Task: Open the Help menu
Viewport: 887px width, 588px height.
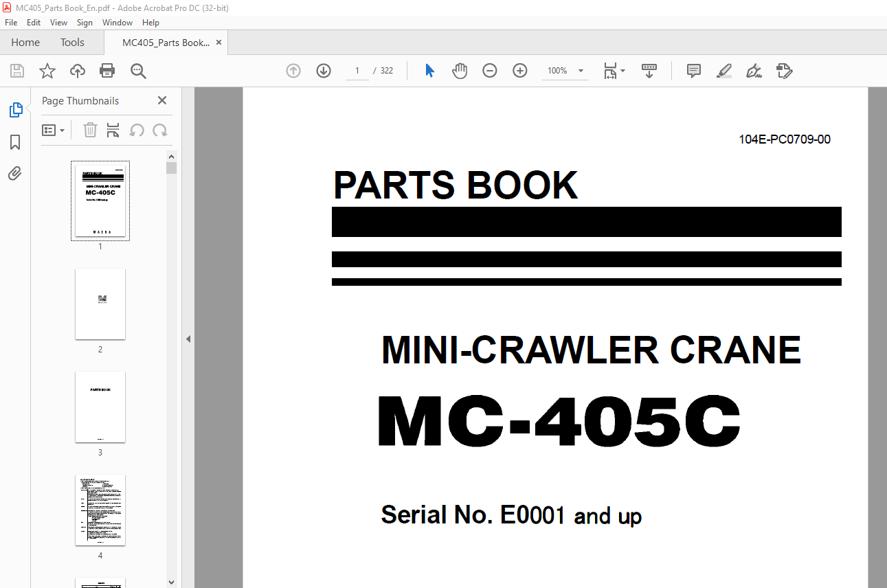Action: tap(150, 23)
